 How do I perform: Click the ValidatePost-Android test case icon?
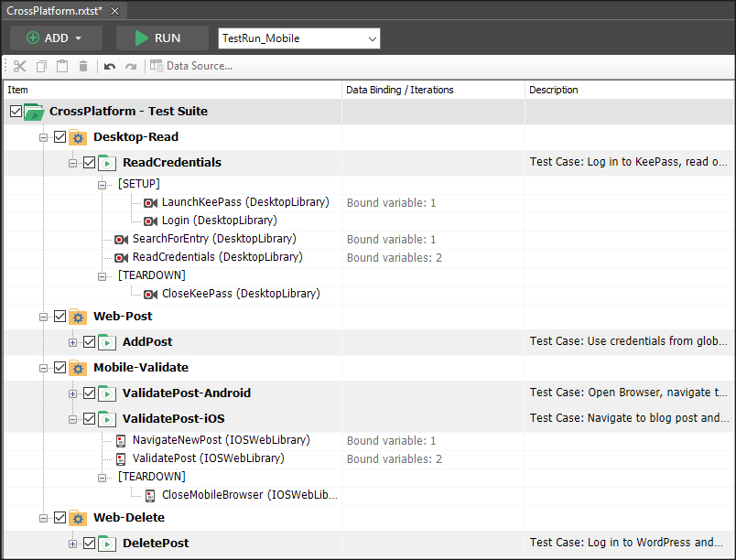coord(107,393)
